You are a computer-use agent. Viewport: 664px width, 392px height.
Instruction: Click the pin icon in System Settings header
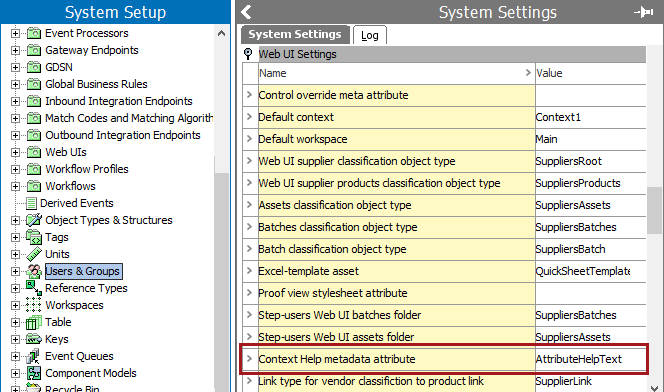(643, 12)
